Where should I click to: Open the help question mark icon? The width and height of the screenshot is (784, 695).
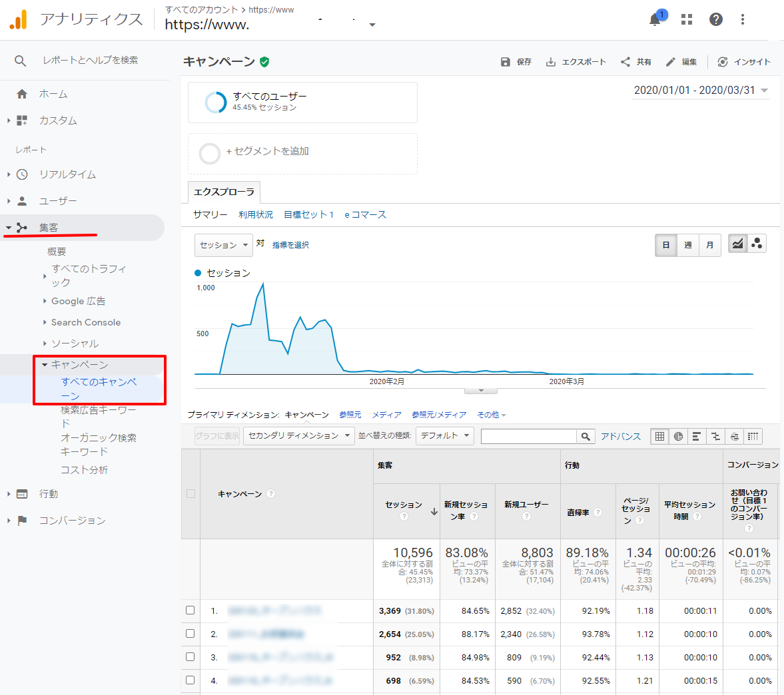click(x=716, y=19)
